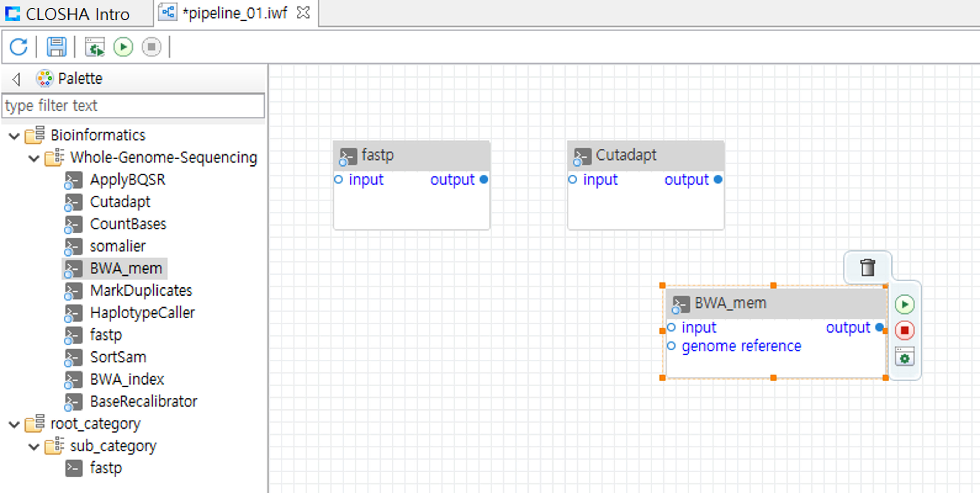980x493 pixels.
Task: Click 'genome reference' label text
Action: (x=741, y=346)
